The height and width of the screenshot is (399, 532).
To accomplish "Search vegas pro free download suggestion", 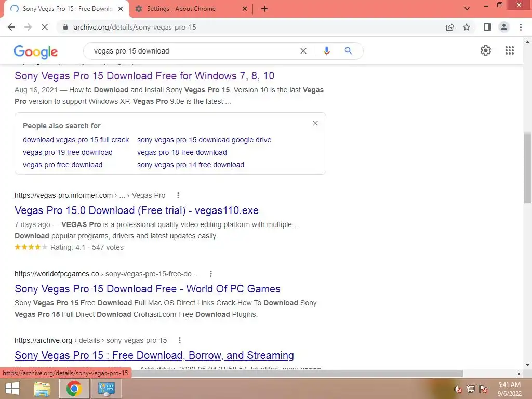I will (63, 165).
